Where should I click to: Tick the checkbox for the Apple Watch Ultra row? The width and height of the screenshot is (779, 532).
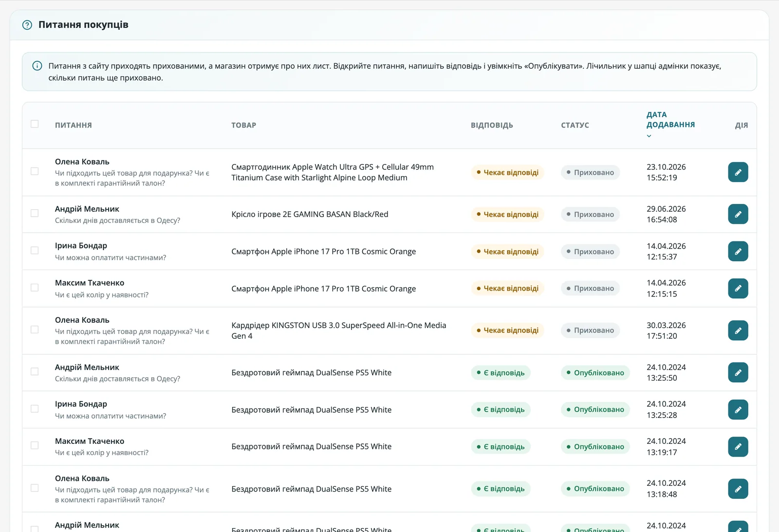click(35, 171)
